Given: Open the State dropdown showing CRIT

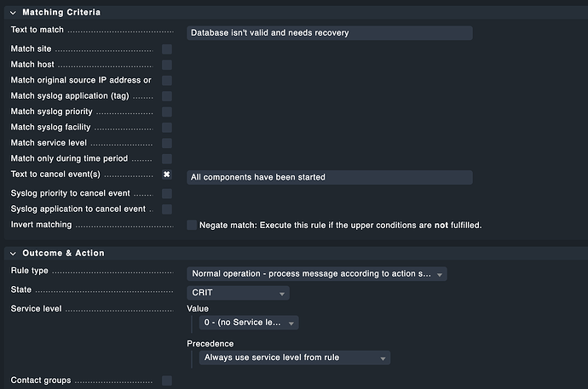Looking at the screenshot, I should point(238,293).
